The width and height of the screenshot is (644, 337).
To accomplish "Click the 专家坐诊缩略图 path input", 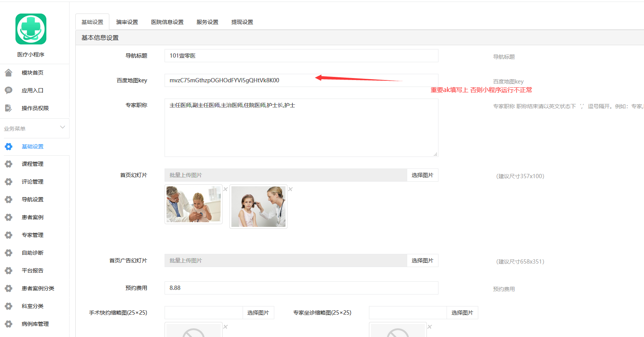I will click(408, 313).
